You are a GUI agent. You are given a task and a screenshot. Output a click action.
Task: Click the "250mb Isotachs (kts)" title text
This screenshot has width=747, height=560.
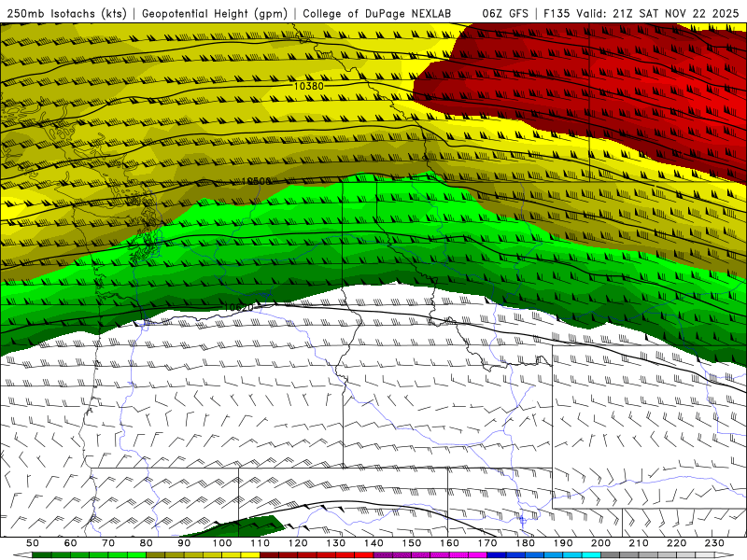(x=66, y=13)
